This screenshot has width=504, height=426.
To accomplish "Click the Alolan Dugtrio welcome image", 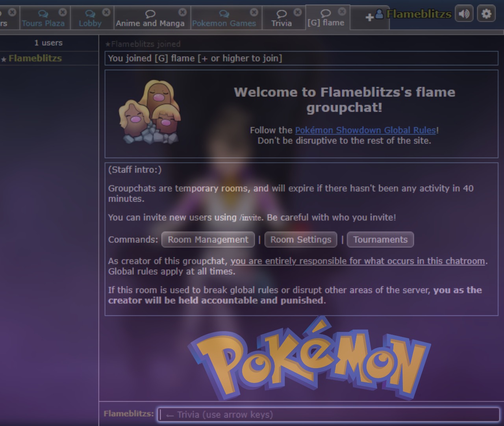I will coord(150,112).
